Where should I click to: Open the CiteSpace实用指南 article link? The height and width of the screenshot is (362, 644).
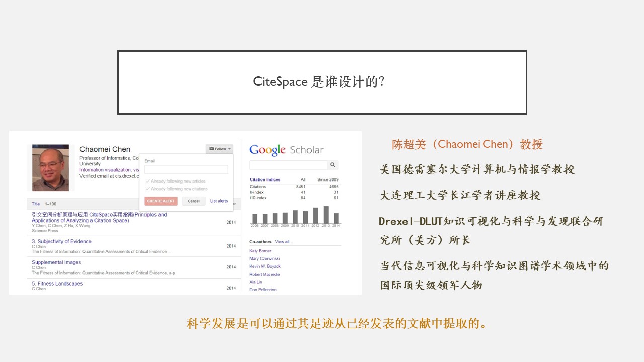click(x=99, y=218)
